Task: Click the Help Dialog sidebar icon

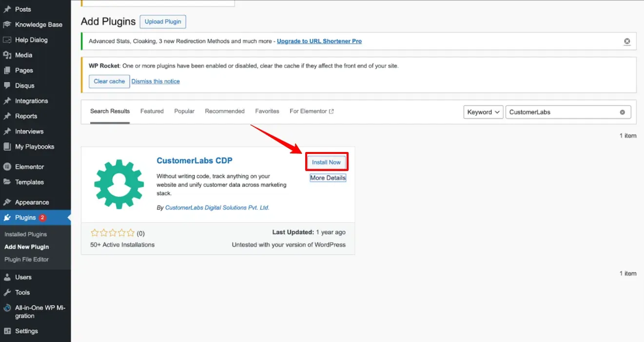Action: click(7, 40)
